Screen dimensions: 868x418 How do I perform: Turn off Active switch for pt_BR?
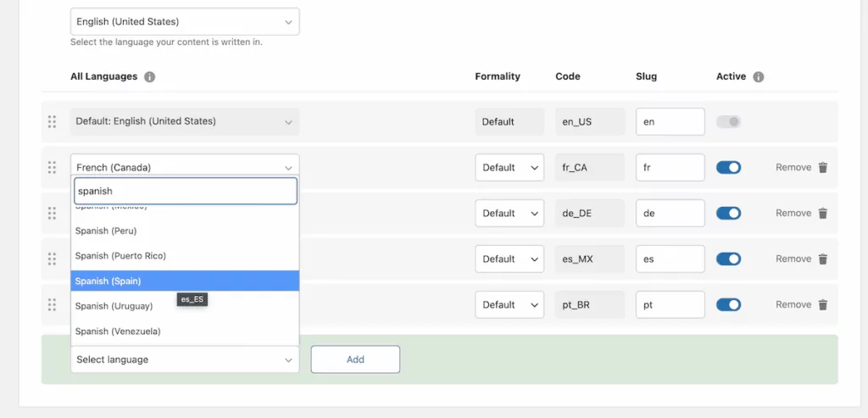[728, 304]
